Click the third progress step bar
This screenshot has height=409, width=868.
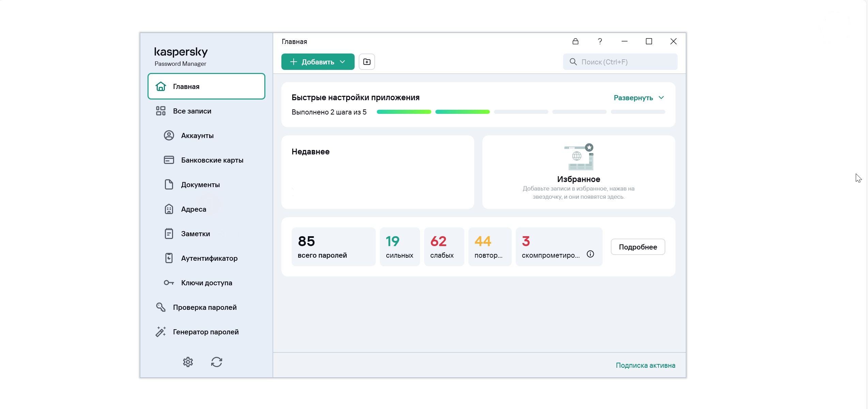click(x=521, y=112)
